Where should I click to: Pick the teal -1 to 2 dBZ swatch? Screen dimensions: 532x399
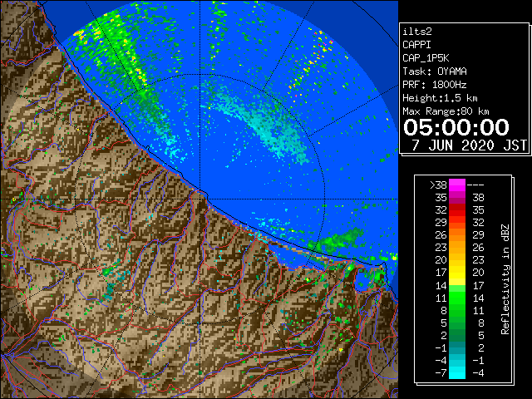pos(457,347)
